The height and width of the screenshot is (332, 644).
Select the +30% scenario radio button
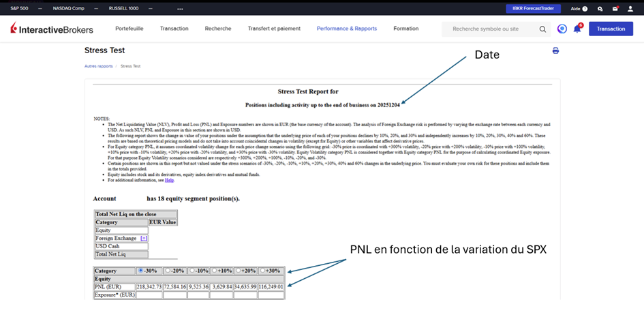pyautogui.click(x=263, y=271)
